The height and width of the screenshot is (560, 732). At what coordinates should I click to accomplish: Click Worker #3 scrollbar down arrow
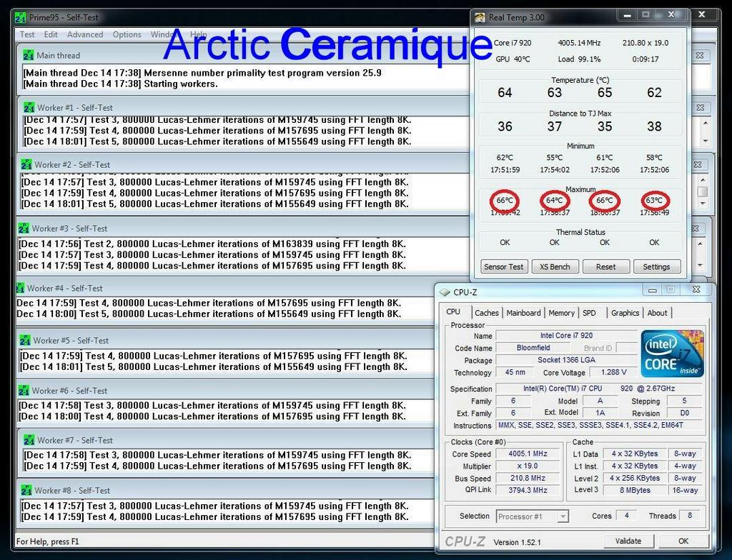pyautogui.click(x=700, y=265)
